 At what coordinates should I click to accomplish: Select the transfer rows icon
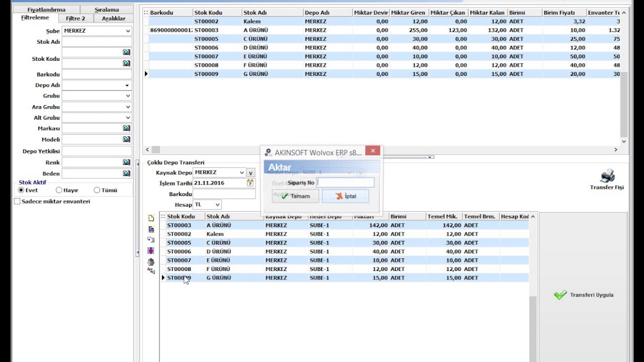coord(151,240)
